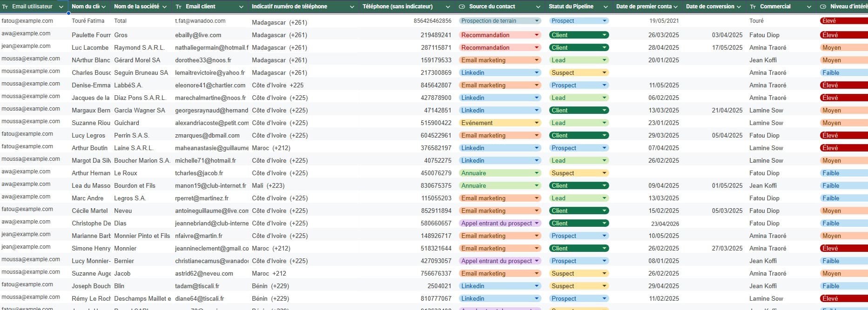868x310 pixels.
Task: Change Prospect status chip for Deschamps Maillet row
Action: pos(579,298)
